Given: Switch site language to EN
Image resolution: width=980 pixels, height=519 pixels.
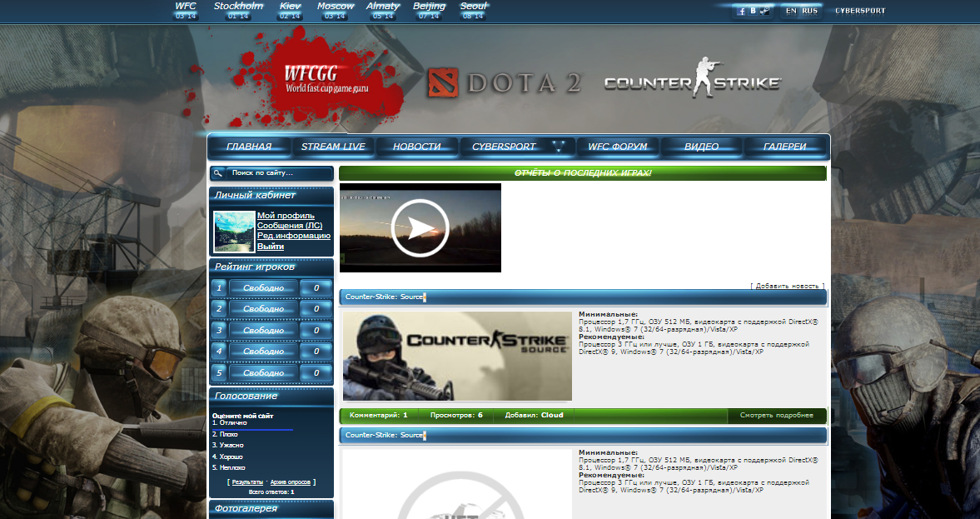Looking at the screenshot, I should click(x=791, y=11).
